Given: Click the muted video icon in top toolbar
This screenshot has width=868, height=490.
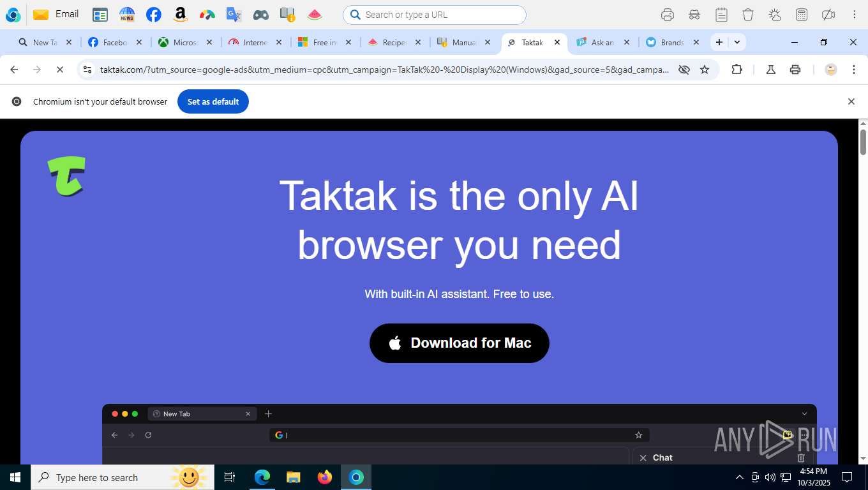Looking at the screenshot, I should click(x=828, y=15).
